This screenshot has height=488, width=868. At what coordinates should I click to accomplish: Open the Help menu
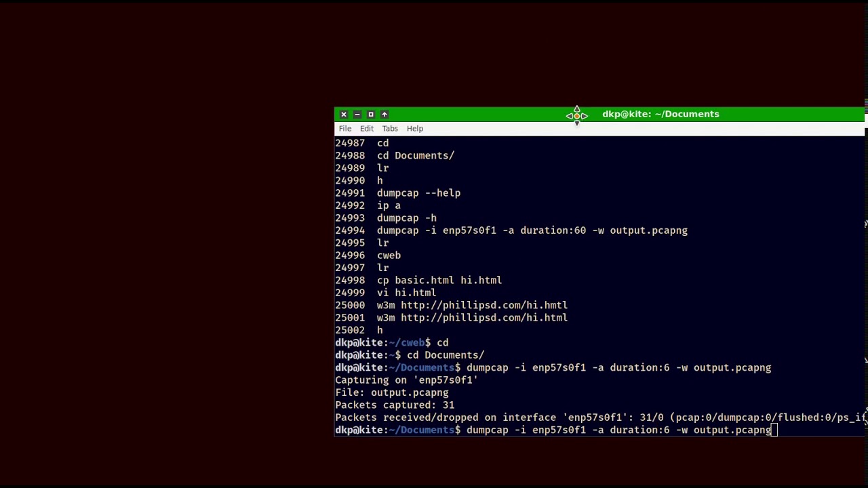[415, 129]
